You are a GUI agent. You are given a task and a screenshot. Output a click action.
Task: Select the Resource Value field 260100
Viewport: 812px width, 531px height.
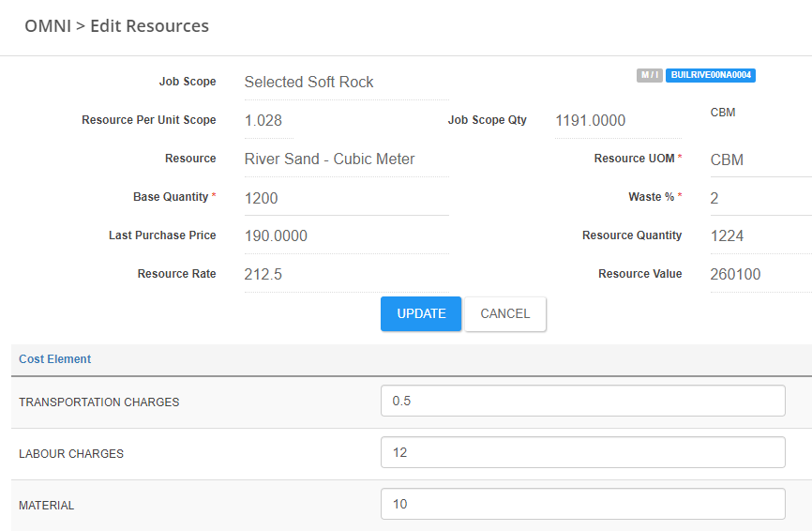coord(759,275)
